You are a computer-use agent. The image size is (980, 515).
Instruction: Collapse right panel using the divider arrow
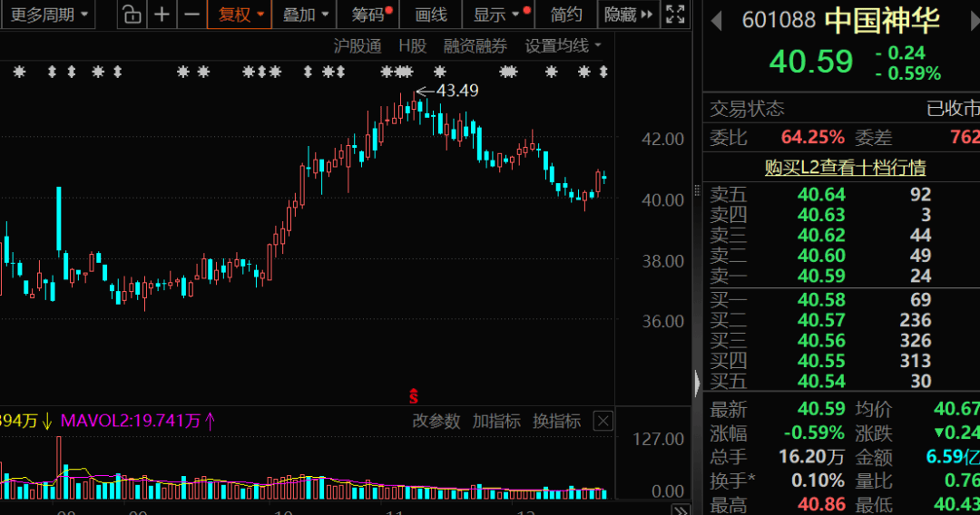[x=697, y=379]
